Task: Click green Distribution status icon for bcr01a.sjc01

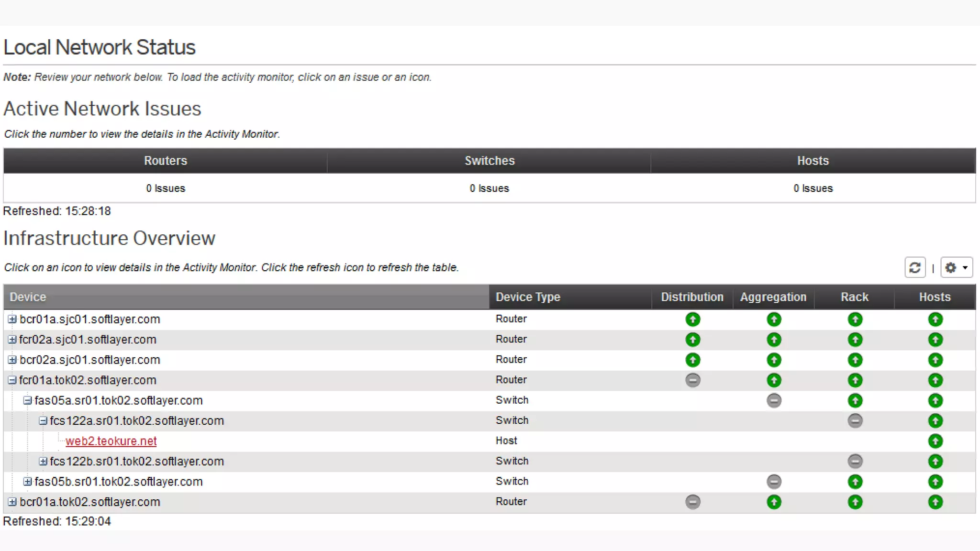Action: (692, 319)
